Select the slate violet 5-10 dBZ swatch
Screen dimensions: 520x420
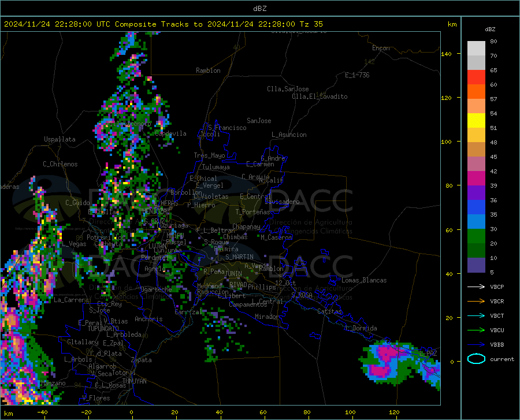pos(476,265)
